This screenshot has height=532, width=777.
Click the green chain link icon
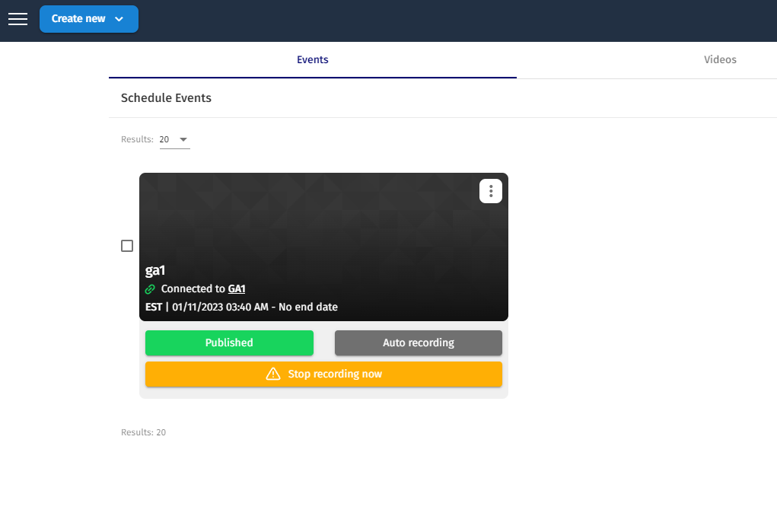[150, 289]
